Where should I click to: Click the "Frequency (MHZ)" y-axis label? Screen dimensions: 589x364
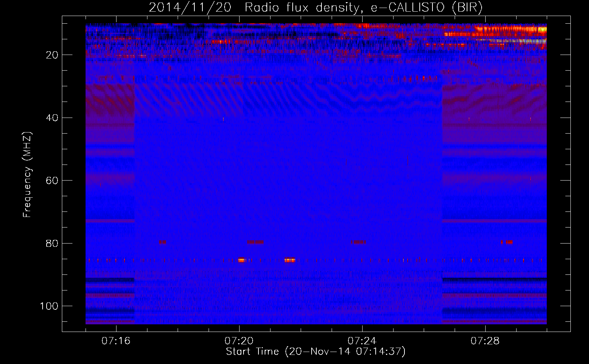click(27, 175)
